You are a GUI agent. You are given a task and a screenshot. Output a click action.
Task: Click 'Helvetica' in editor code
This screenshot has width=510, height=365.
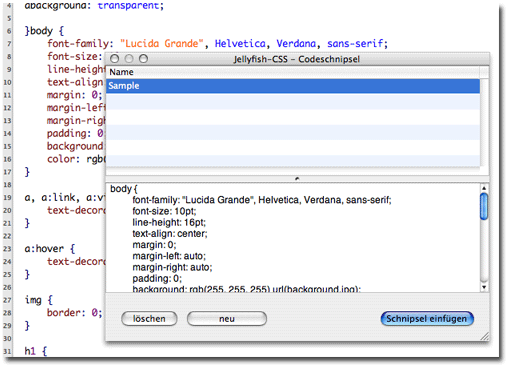pyautogui.click(x=240, y=44)
